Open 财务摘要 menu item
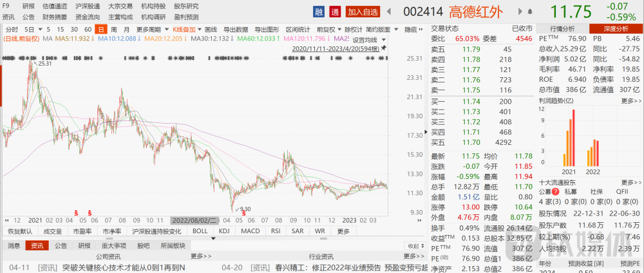 [x=55, y=17]
